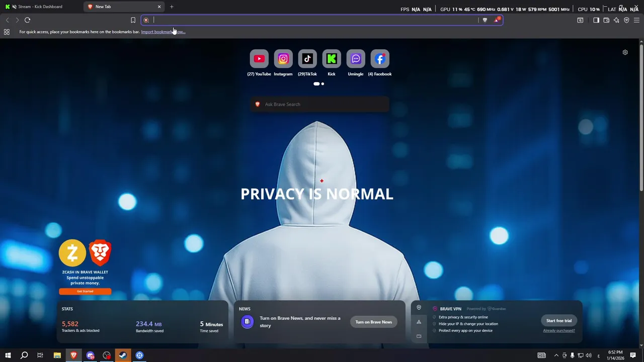Open a new tab with plus button
The image size is (644, 362).
[x=172, y=7]
